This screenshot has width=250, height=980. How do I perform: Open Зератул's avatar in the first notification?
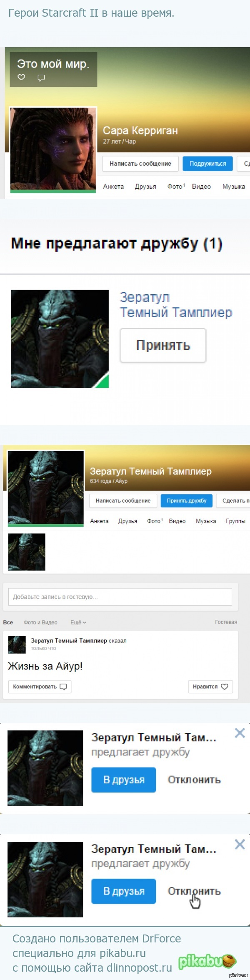pos(45,768)
